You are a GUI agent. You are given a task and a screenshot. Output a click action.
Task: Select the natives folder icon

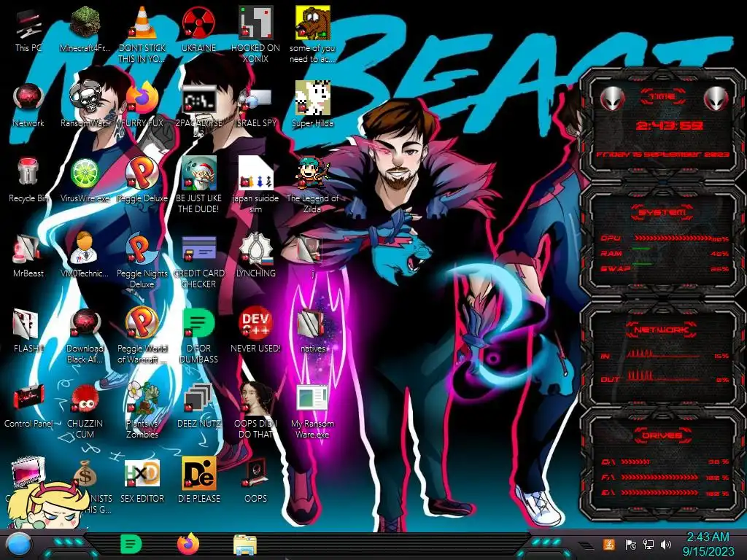[x=312, y=324]
